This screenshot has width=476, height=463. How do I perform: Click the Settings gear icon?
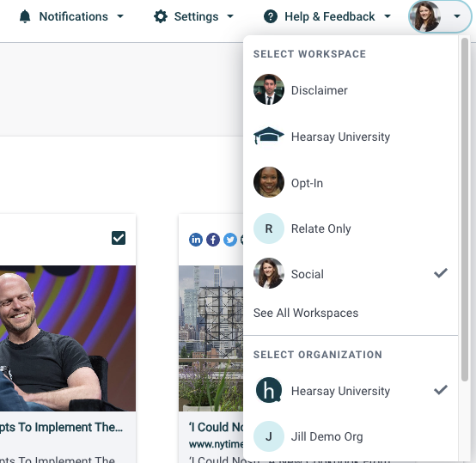161,16
